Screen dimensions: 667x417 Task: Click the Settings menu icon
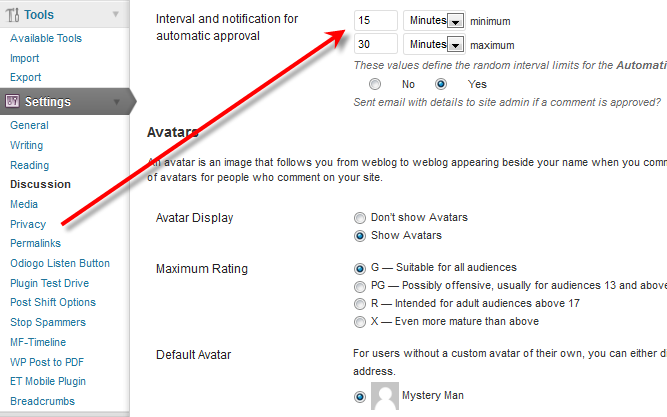tap(12, 101)
